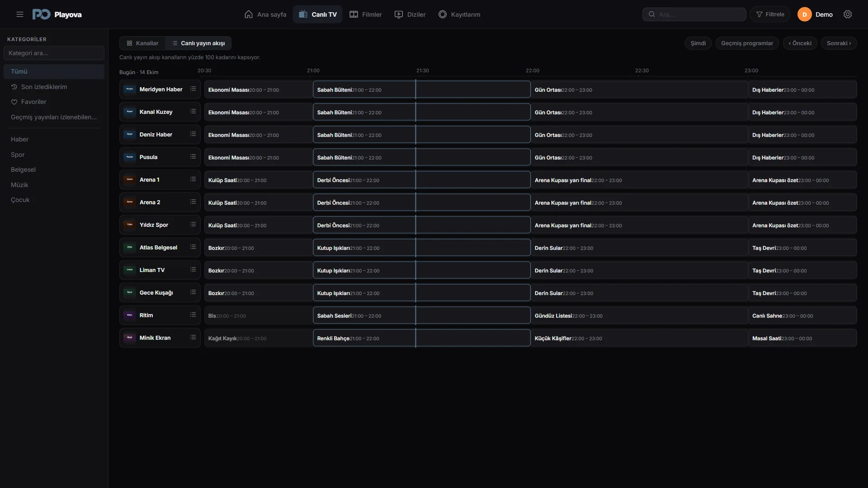Open Kayıtlarım section
868x488 pixels.
coord(459,14)
